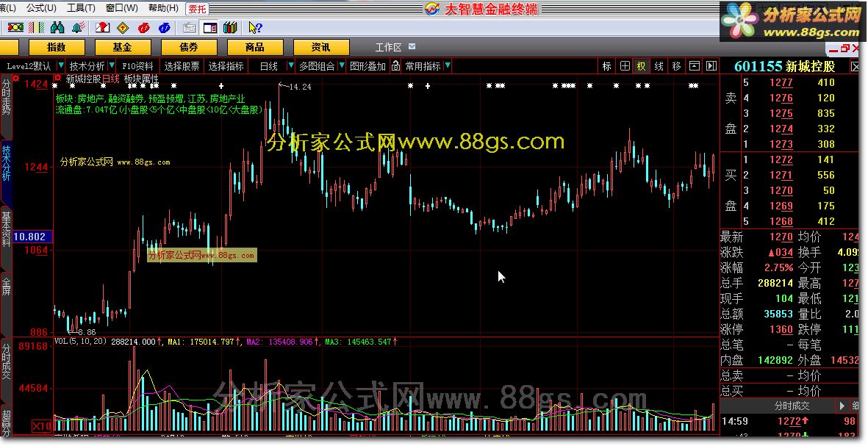Image resolution: width=868 pixels, height=446 pixels.
Task: Expand the 常用指标 dropdown arrow
Action: (448, 66)
